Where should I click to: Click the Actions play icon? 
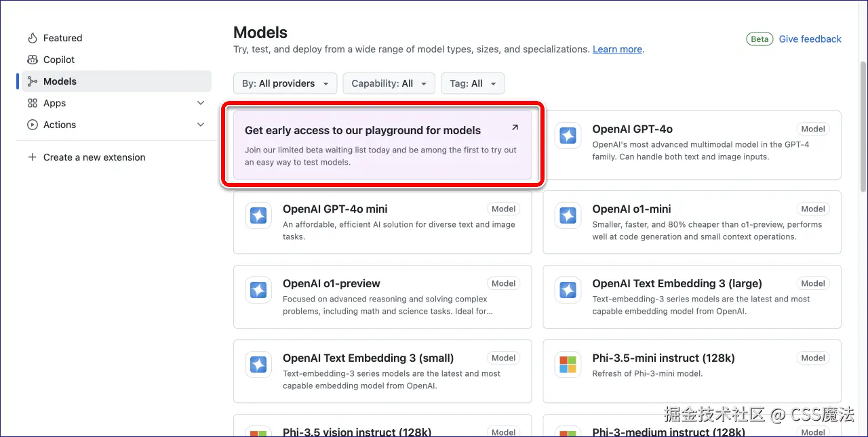pyautogui.click(x=32, y=125)
